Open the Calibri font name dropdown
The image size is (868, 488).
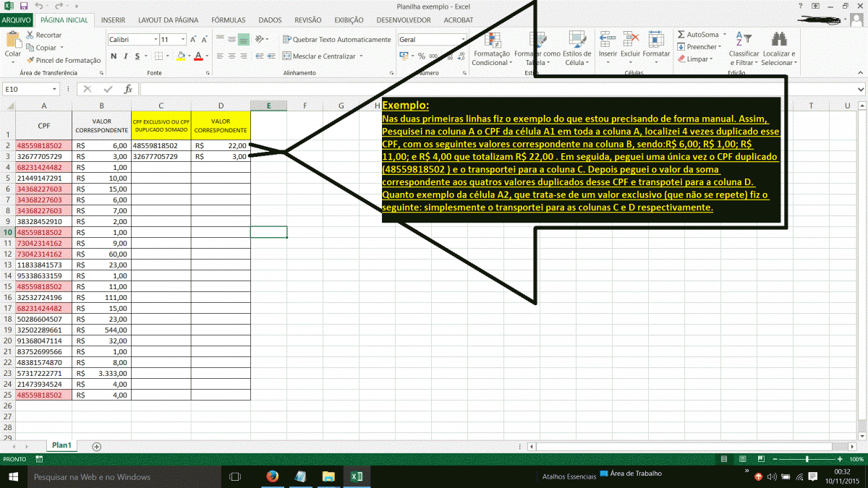[155, 40]
